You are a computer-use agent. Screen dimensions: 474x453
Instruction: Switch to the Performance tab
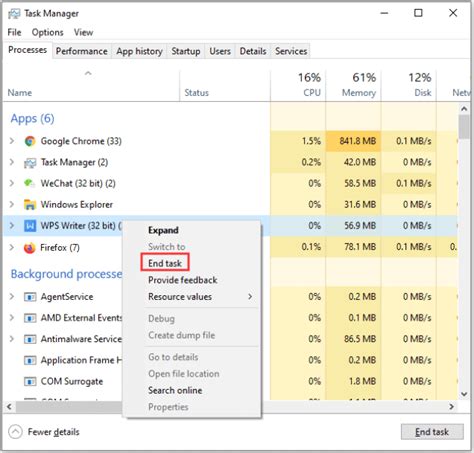click(82, 51)
